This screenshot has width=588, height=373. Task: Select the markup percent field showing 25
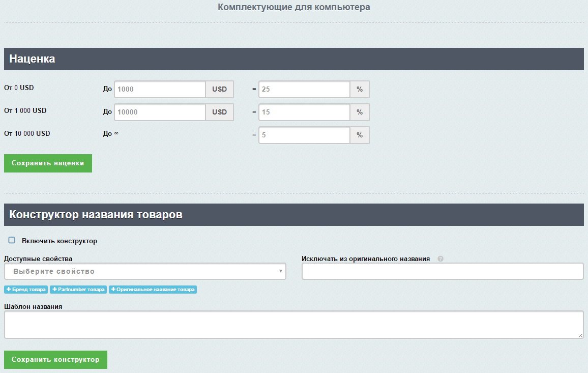(x=304, y=89)
